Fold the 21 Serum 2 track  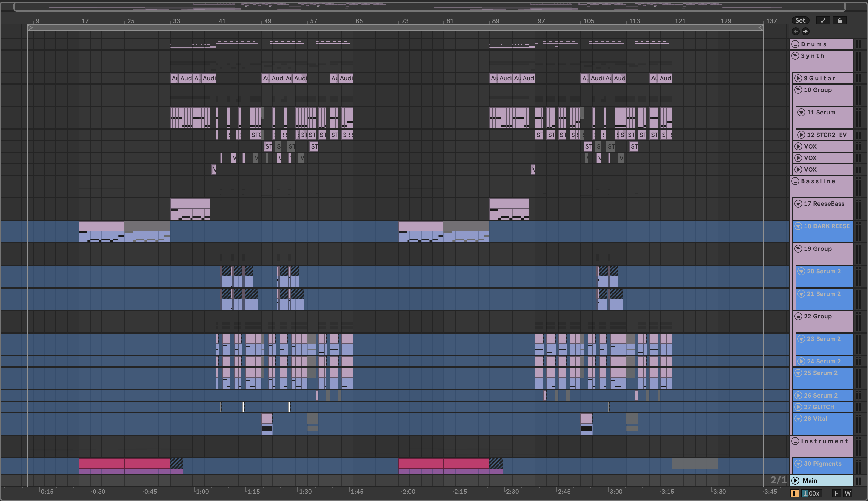click(x=801, y=294)
